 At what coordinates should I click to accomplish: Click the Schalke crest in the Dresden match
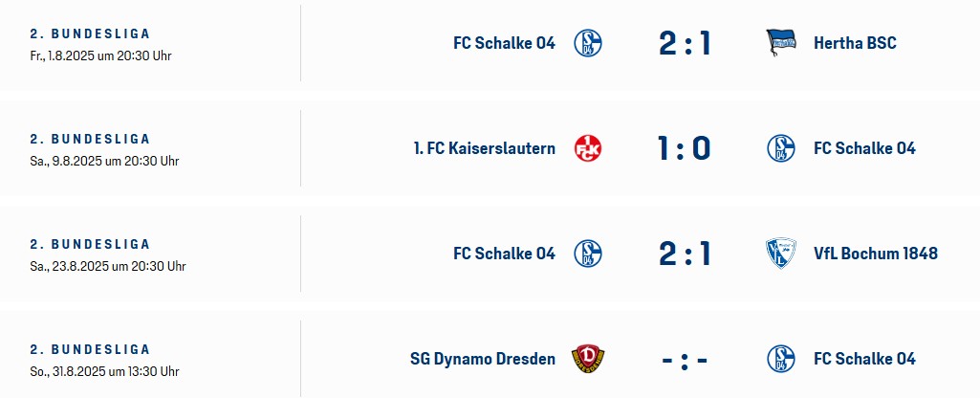coord(780,359)
